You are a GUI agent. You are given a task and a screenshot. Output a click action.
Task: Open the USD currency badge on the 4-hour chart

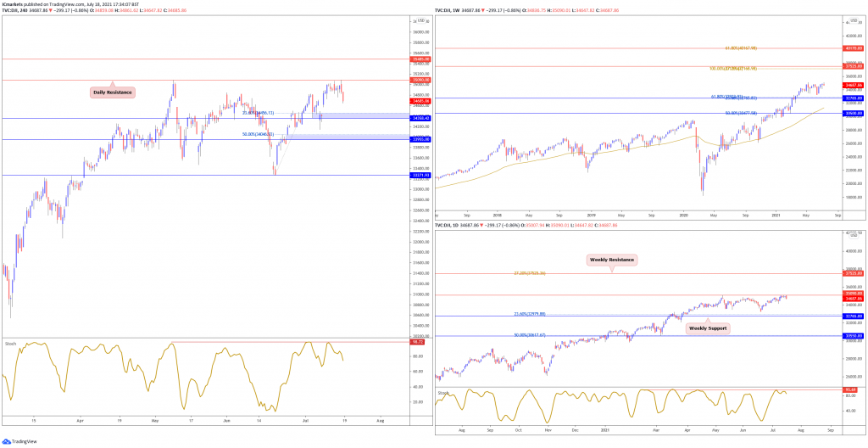[420, 20]
